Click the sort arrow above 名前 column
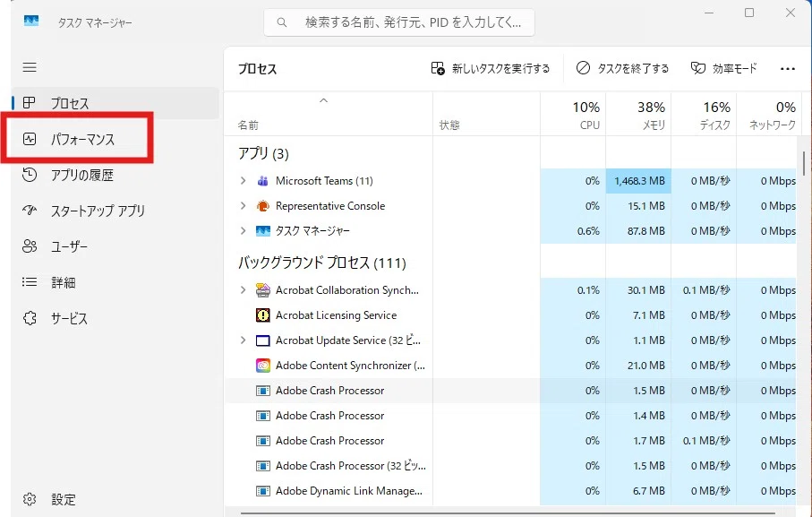The image size is (812, 517). coord(324,100)
